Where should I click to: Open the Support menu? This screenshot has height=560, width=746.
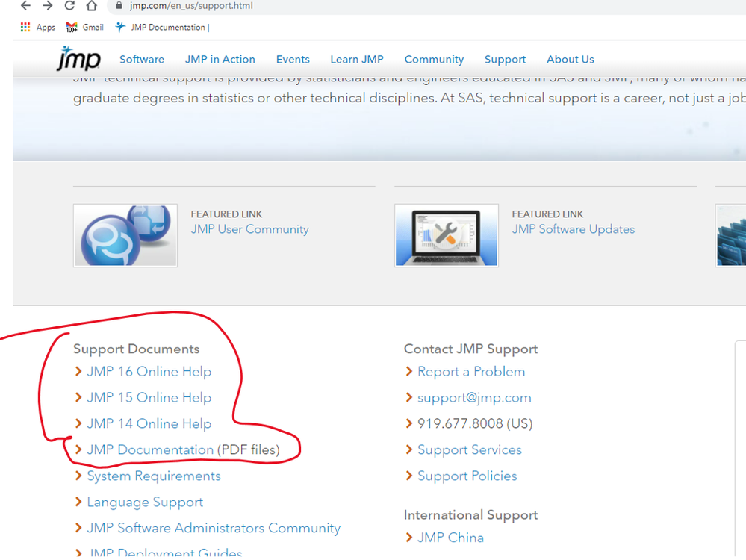coord(505,60)
